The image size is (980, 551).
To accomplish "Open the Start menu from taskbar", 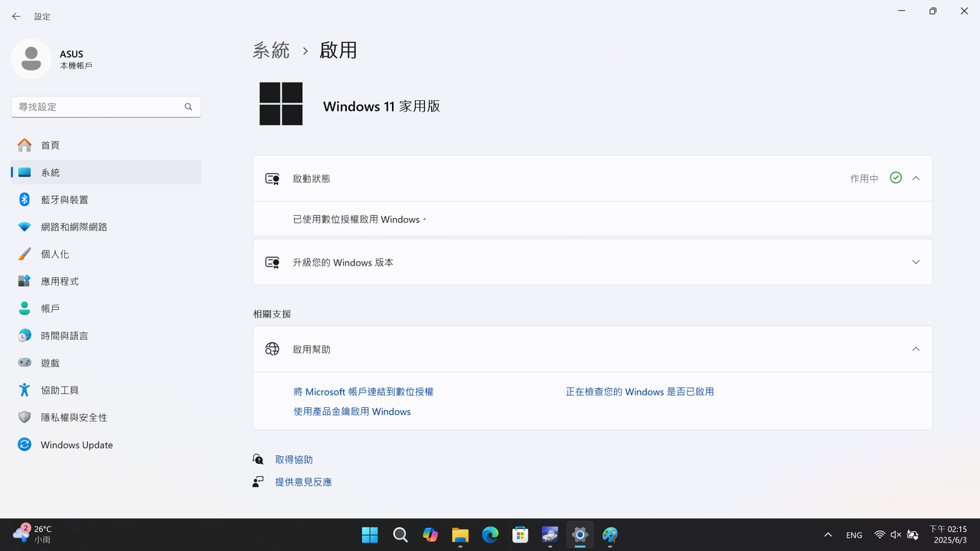I will tap(370, 535).
